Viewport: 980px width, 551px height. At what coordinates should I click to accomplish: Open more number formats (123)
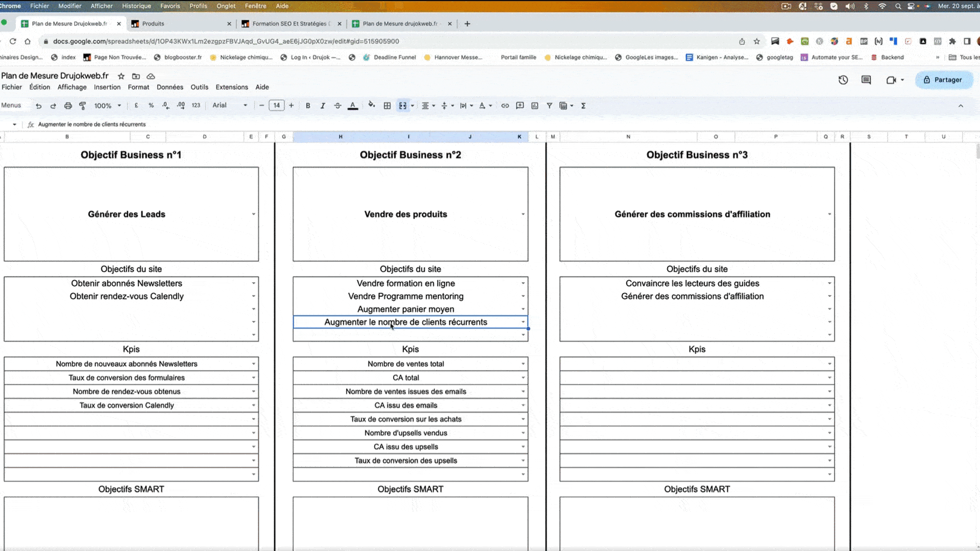click(x=196, y=106)
